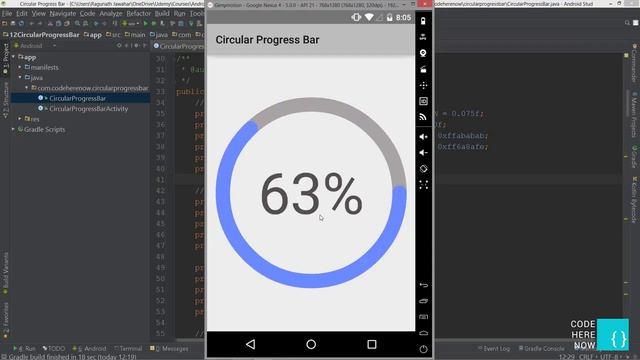Open the Run tool window tab
640x360 pixels.
(x=24, y=349)
